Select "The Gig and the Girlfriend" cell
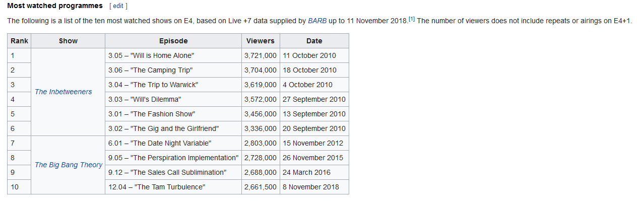Screen dimensions: 644x203 click(173, 128)
